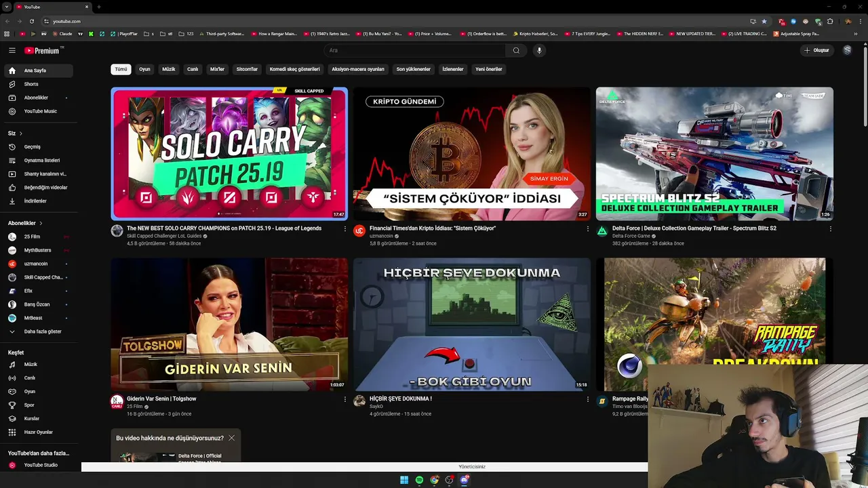Open İndirilenler downloads in sidebar

(39, 201)
